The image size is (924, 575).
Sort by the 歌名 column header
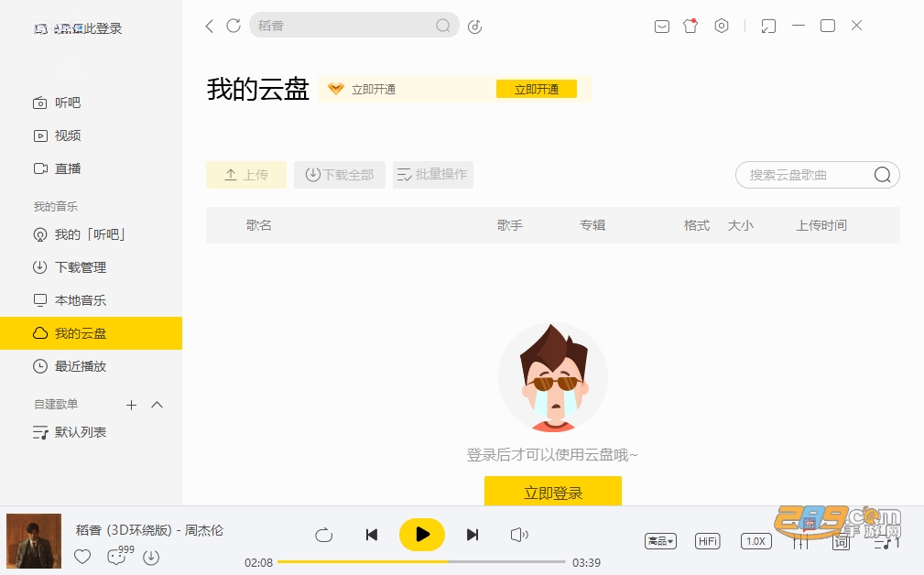click(258, 225)
